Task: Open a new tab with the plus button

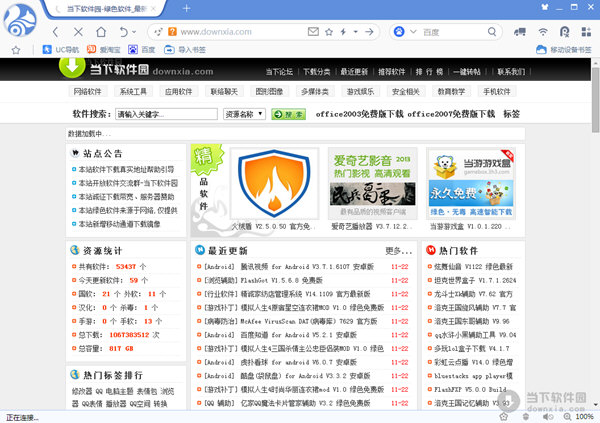Action: pyautogui.click(x=186, y=8)
